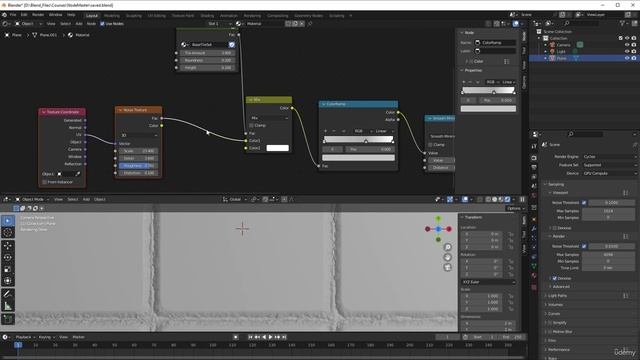640x360 pixels.
Task: Open viewport Options button
Action: tap(516, 208)
